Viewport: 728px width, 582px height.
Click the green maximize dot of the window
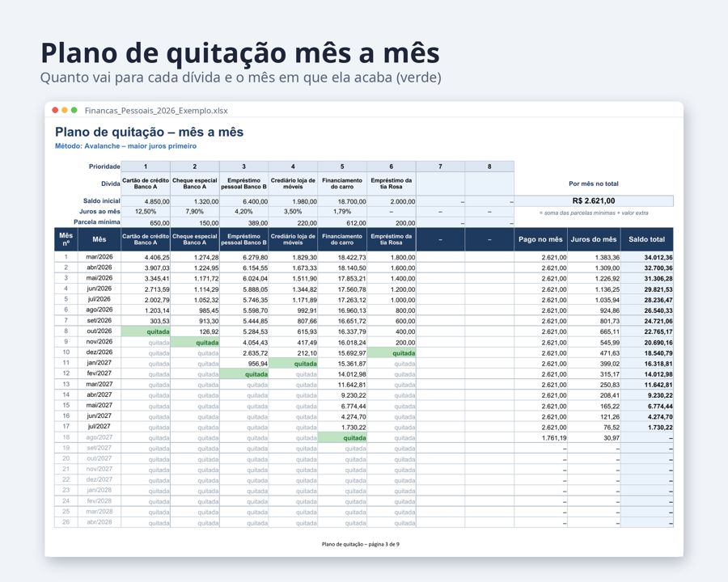click(x=74, y=110)
